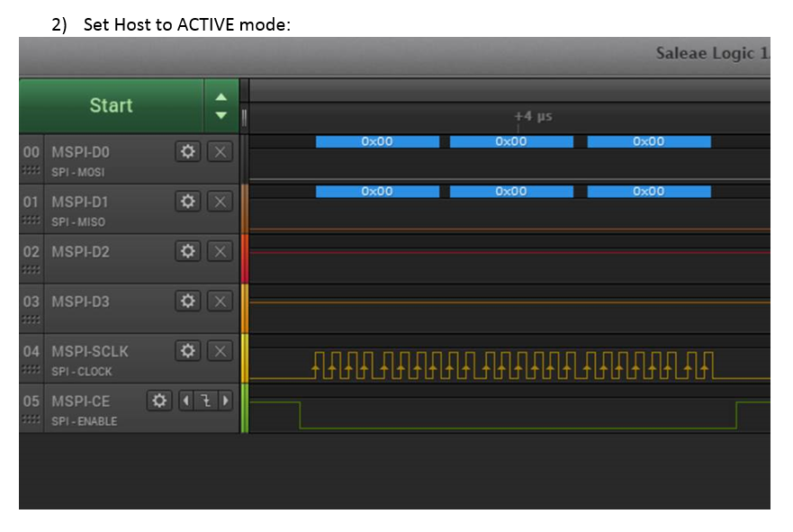
Task: Remove the MSPI-D2 channel with X
Action: point(220,251)
